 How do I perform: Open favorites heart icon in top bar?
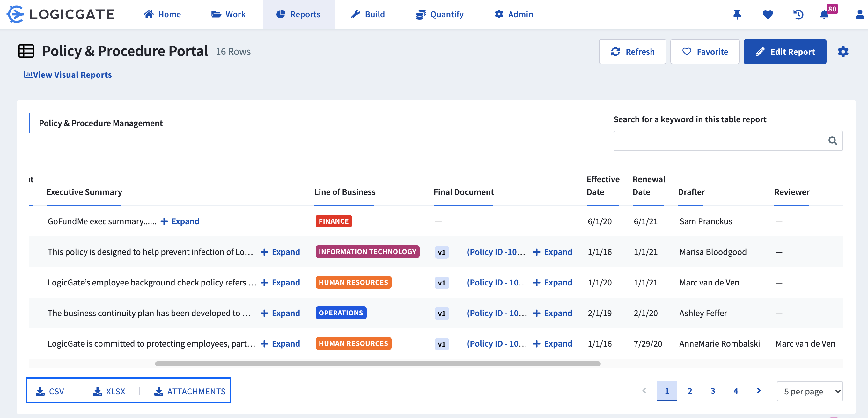coord(768,14)
